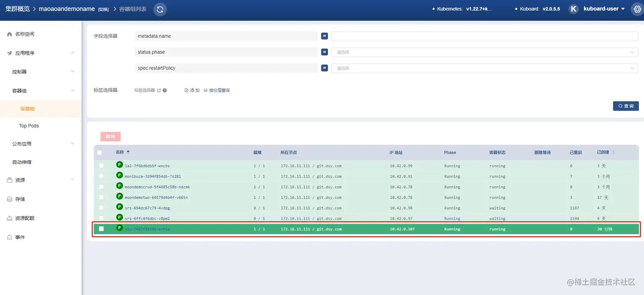The height and width of the screenshot is (295, 644).
Task: Click the equals operator icon for spec.restartPolicy
Action: point(325,68)
